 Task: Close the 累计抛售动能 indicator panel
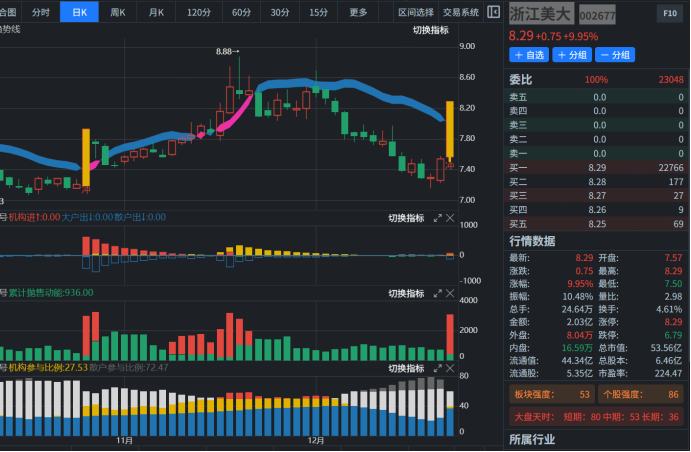450,293
